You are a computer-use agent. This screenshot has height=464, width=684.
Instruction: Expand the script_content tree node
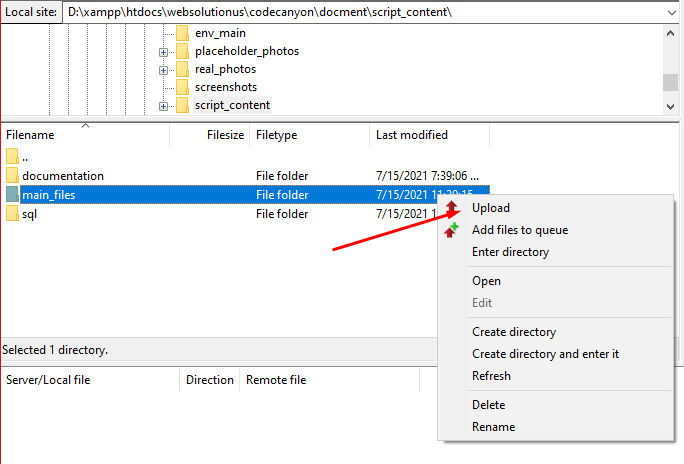tap(163, 106)
